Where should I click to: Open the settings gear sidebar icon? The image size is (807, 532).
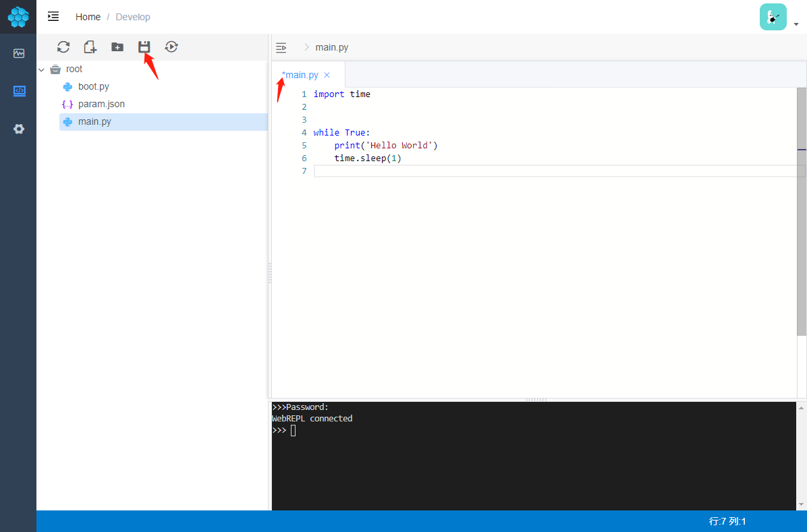click(19, 129)
